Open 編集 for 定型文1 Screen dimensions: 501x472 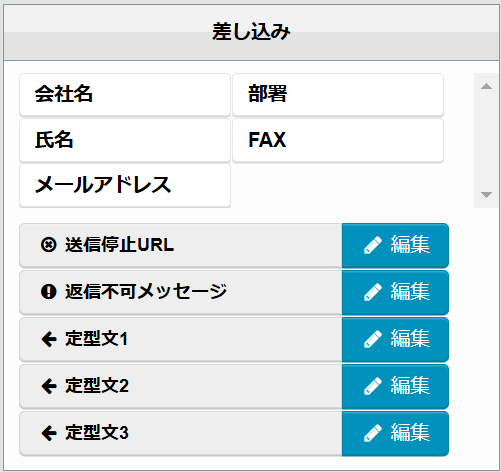coord(395,340)
